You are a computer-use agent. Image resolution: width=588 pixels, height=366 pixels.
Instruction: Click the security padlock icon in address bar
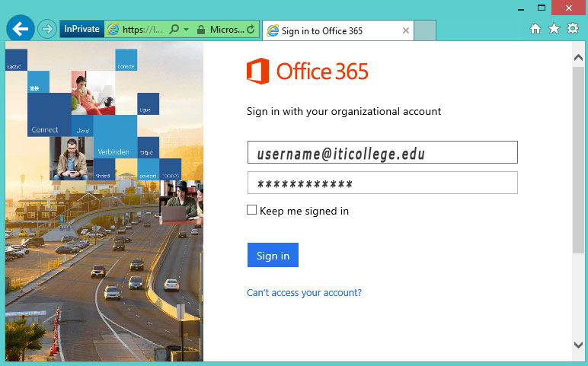[x=200, y=30]
